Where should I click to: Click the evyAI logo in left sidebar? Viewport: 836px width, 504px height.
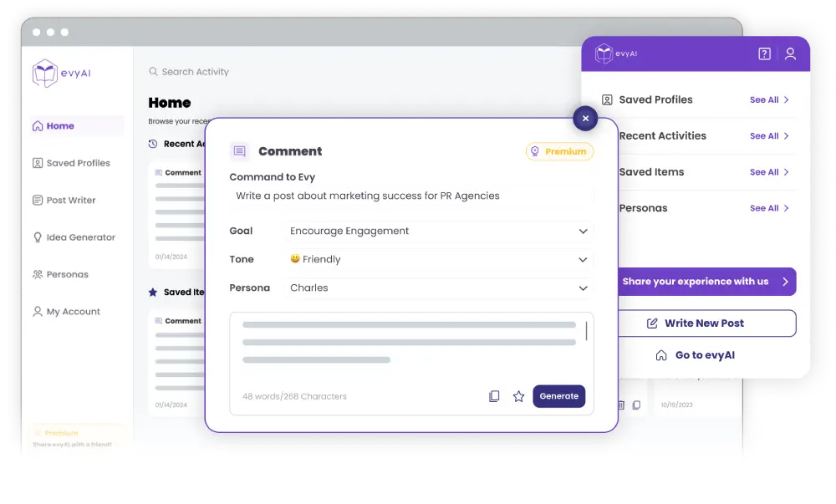pos(61,74)
